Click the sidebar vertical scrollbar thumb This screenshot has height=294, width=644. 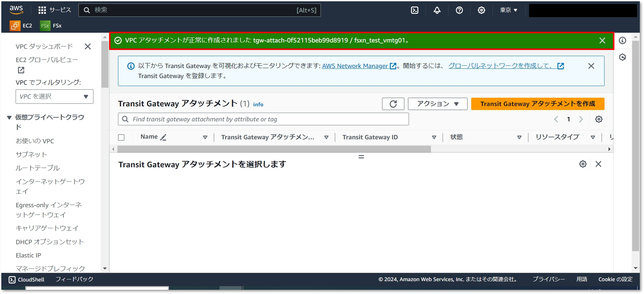105,64
